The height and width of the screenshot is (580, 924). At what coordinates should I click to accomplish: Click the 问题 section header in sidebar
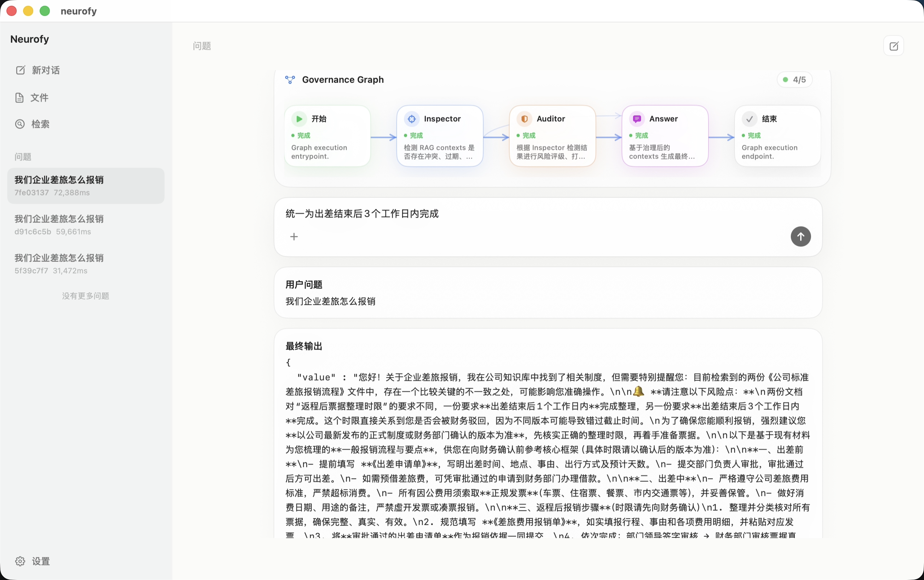pyautogui.click(x=23, y=157)
